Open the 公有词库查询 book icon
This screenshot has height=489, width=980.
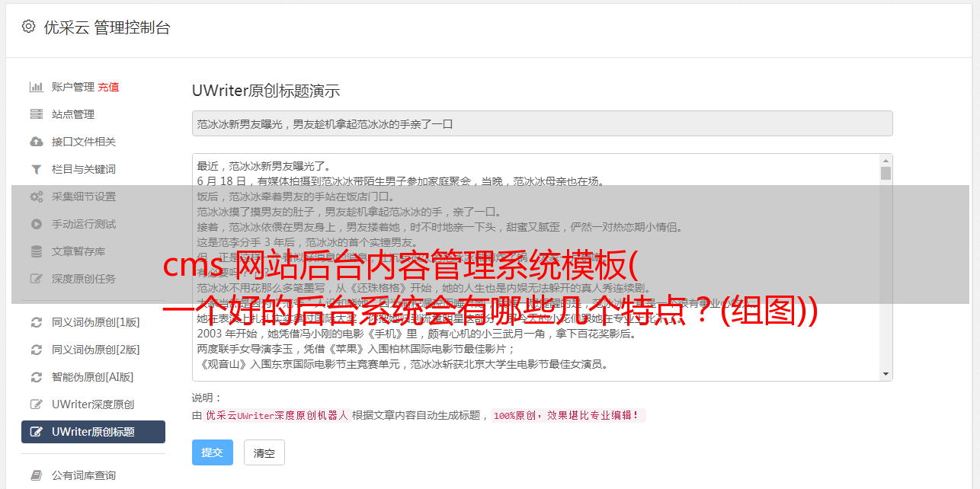point(36,475)
